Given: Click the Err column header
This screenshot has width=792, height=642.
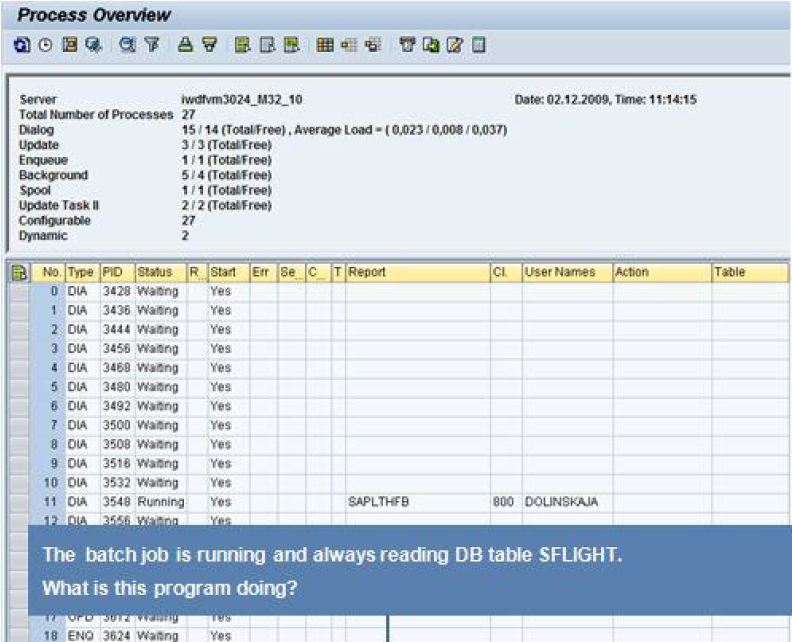Looking at the screenshot, I should (x=264, y=272).
